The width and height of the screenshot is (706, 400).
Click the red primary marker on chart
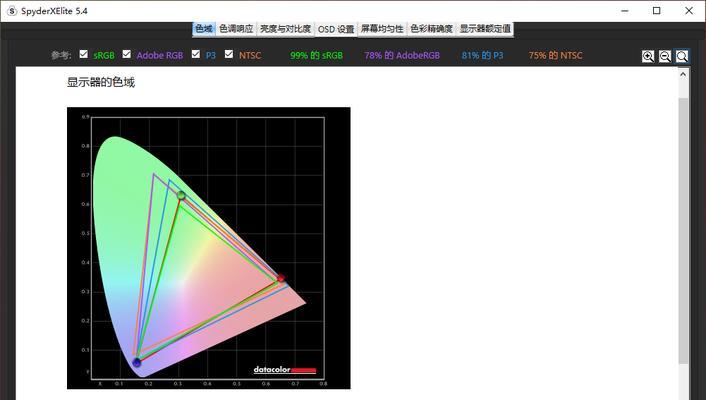coord(281,278)
